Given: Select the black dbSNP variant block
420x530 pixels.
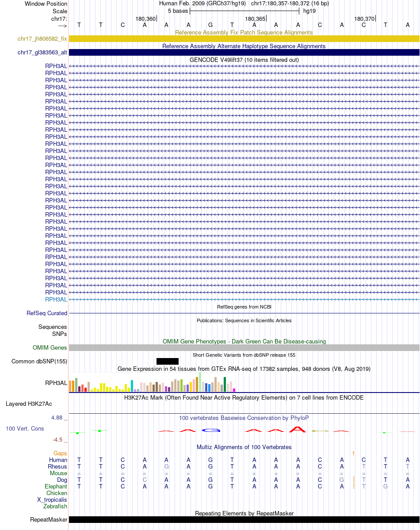Looking at the screenshot, I should coord(168,361).
